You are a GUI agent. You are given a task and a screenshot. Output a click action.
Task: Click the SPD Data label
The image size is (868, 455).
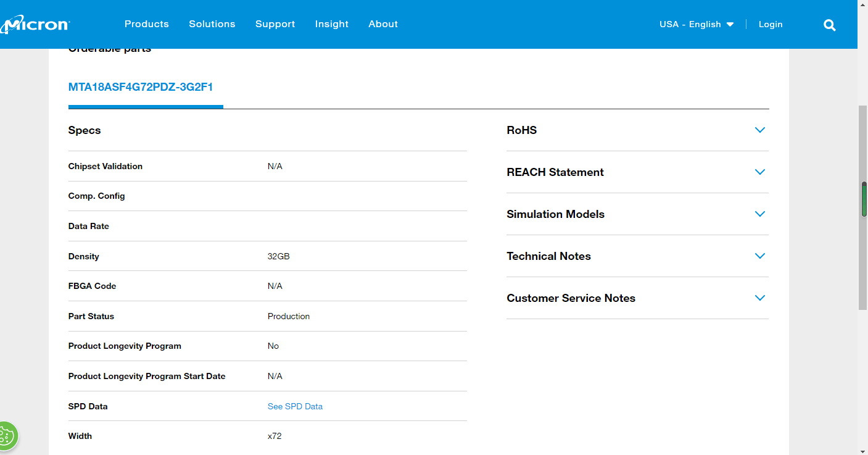88,406
